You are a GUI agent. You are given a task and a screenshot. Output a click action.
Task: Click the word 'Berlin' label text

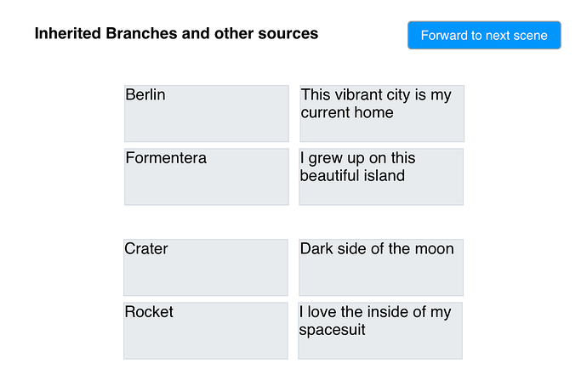click(x=145, y=94)
